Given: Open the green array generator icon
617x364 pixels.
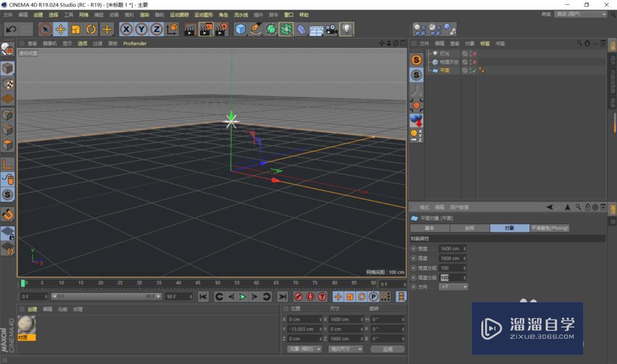Looking at the screenshot, I should [x=286, y=29].
